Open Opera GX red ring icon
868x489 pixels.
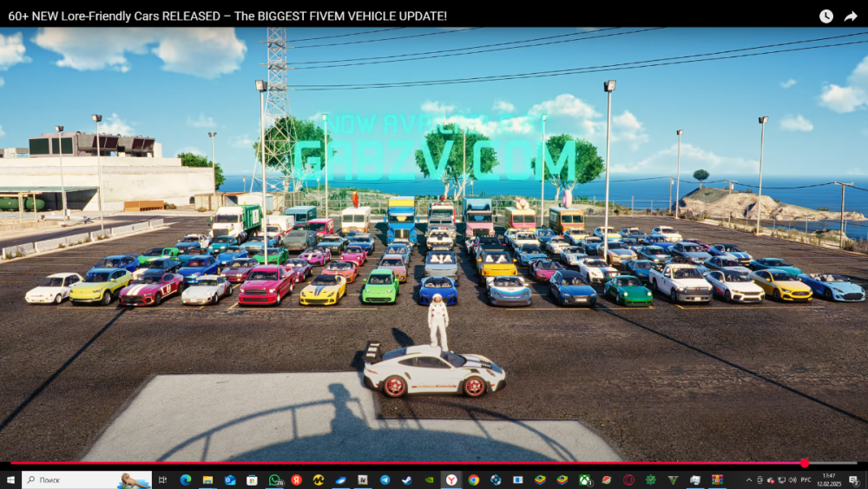(628, 479)
